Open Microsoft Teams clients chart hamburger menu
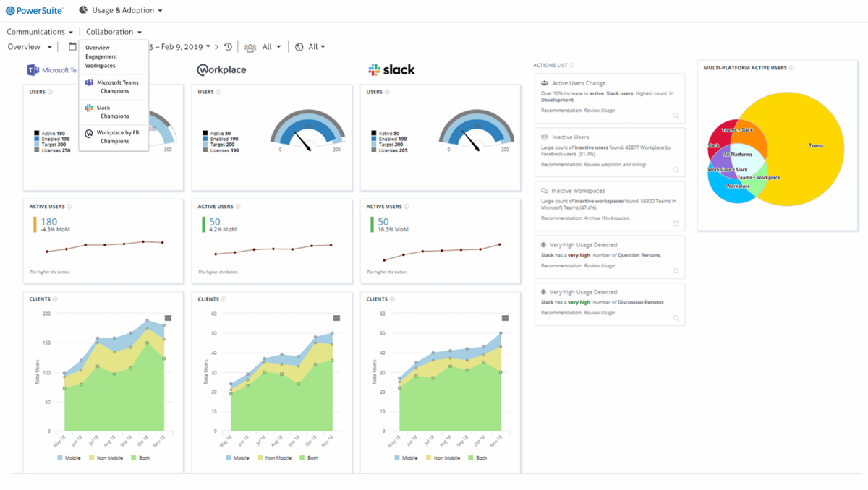 168,318
